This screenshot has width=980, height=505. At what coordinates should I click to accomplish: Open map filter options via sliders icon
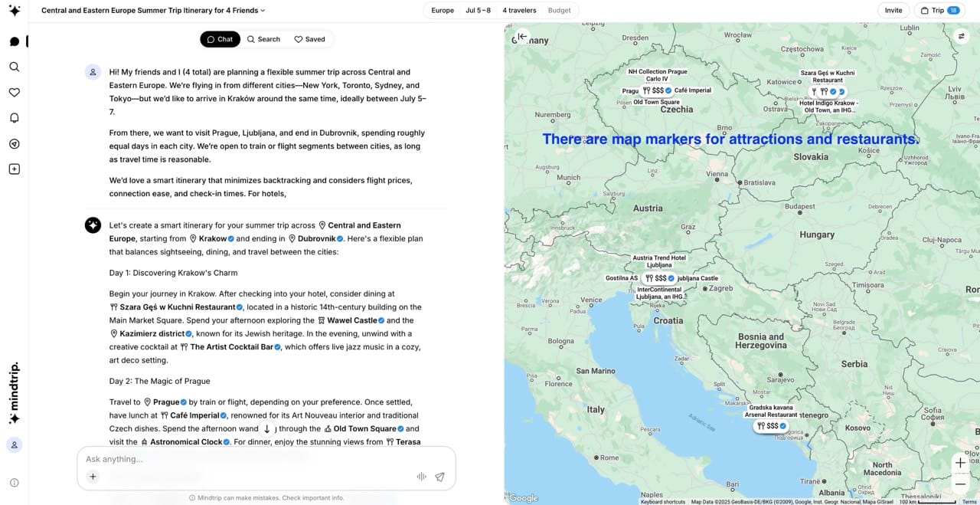pyautogui.click(x=962, y=35)
